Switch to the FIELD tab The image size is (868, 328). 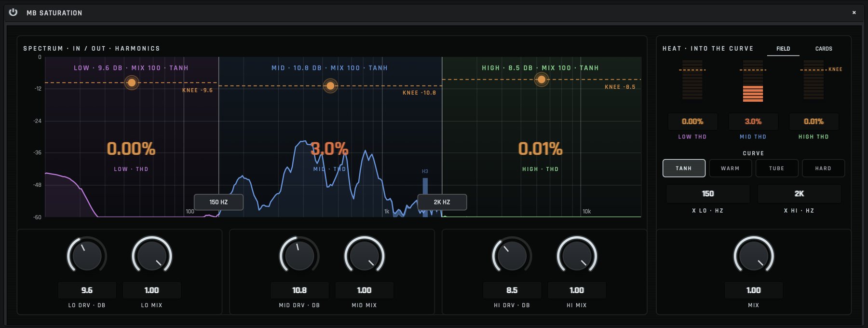(x=783, y=49)
